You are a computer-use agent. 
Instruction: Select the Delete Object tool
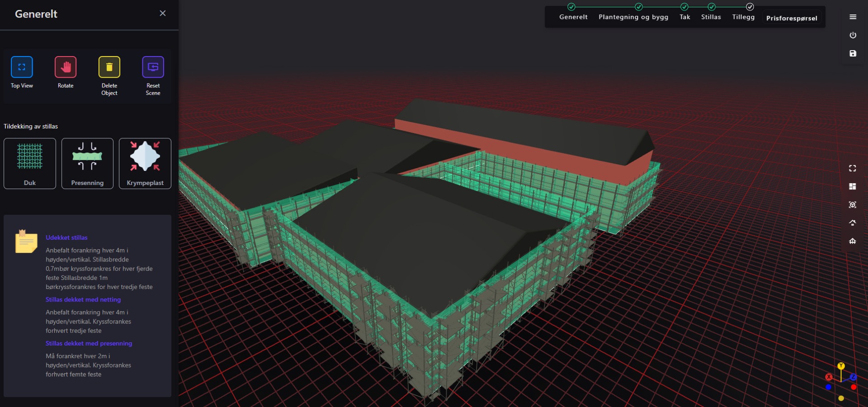(x=109, y=68)
